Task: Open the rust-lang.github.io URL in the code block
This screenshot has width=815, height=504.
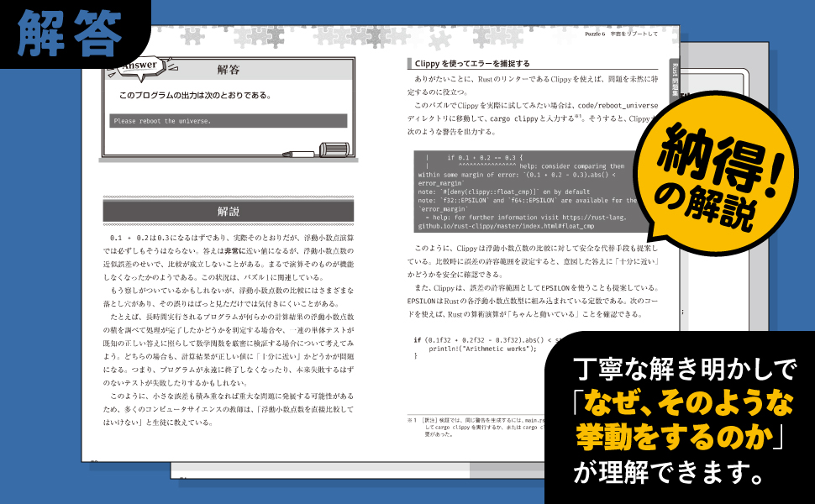Action: tap(516, 227)
